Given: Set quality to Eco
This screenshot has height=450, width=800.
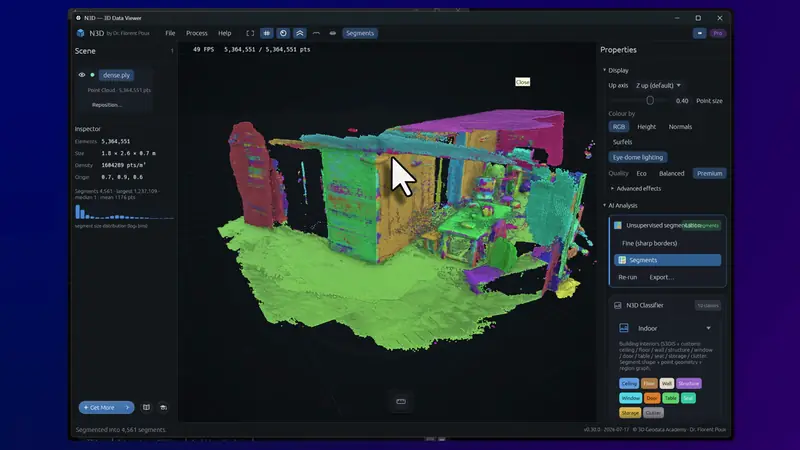Looking at the screenshot, I should coord(641,173).
